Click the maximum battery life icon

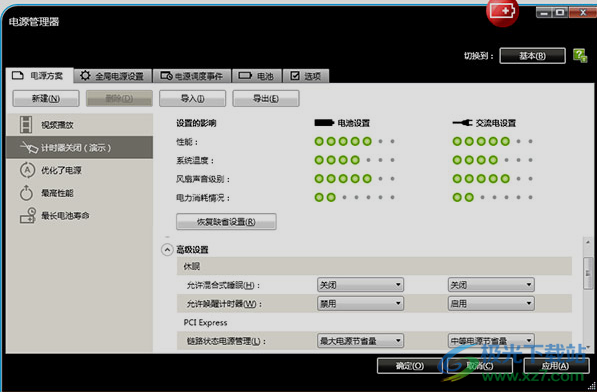[28, 215]
